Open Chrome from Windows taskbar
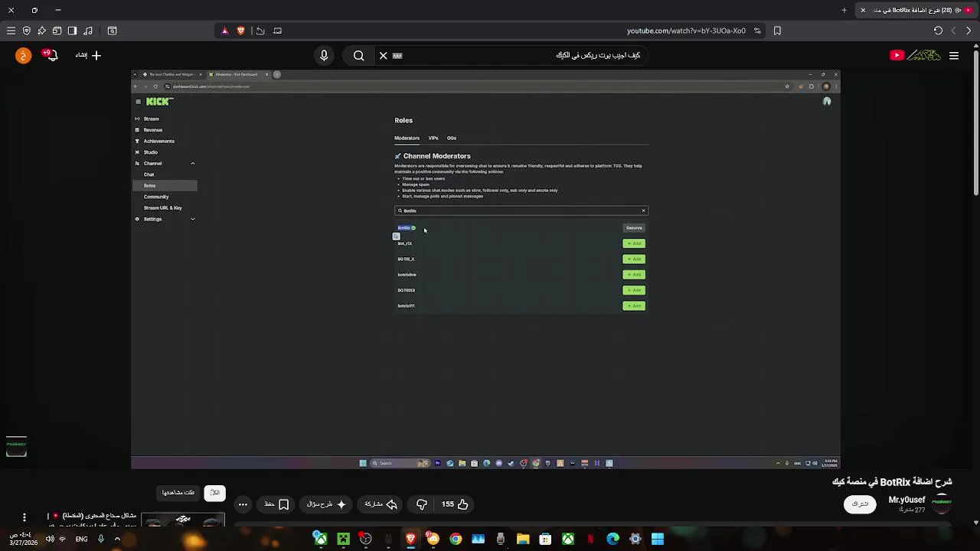The image size is (980, 551). [456, 540]
